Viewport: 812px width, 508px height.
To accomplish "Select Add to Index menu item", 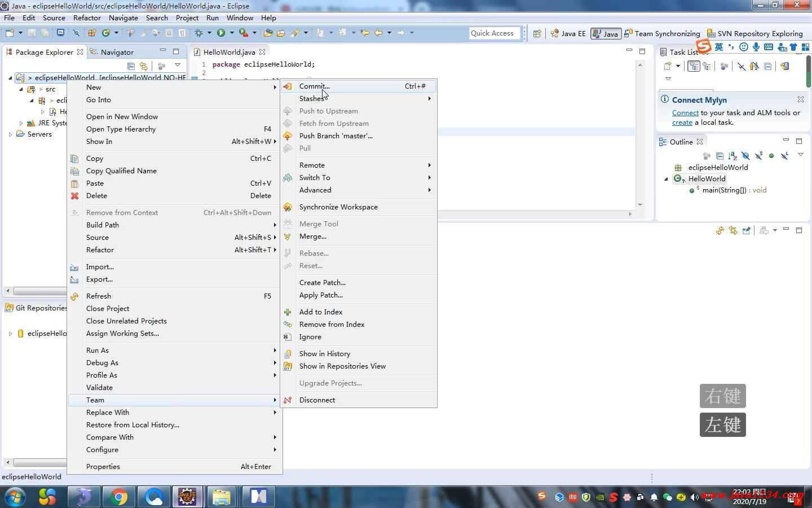I will point(359,312).
